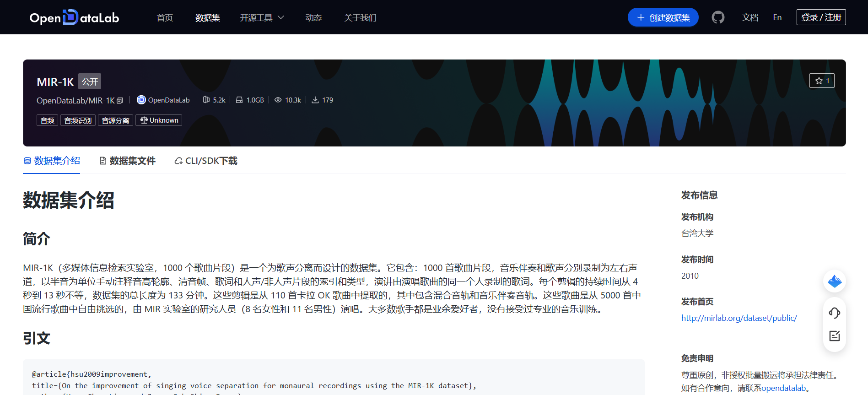Screen dimensions: 868x395
Task: Click the OpenDataLab logo
Action: click(x=74, y=17)
